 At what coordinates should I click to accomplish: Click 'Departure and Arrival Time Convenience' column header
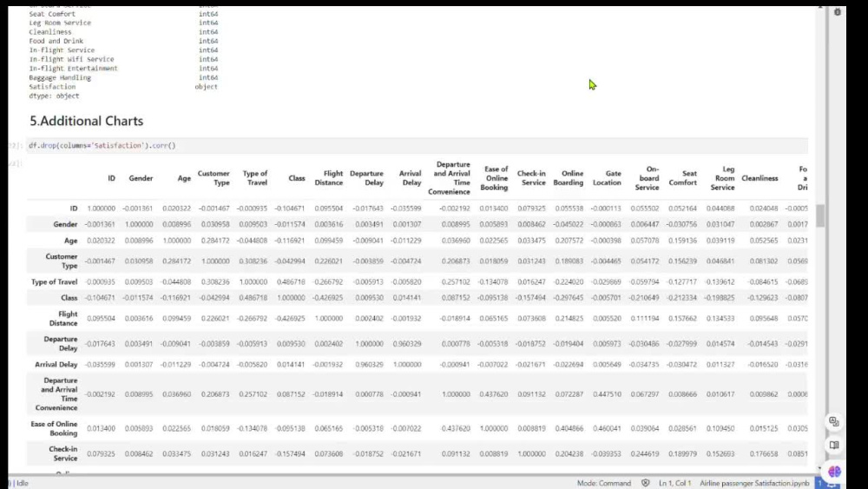(449, 178)
